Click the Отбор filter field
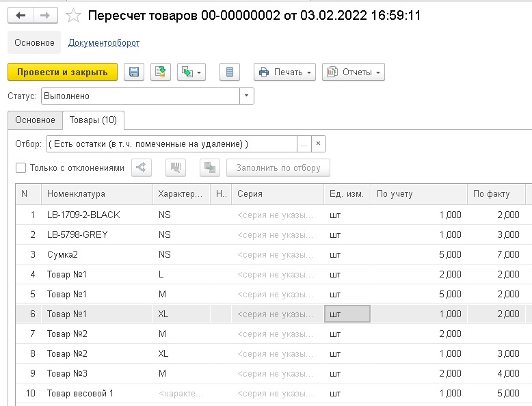 (172, 144)
